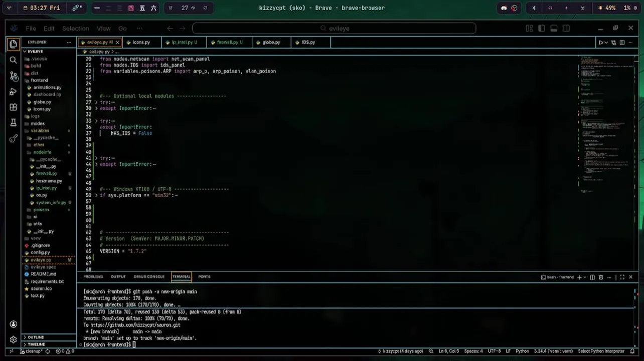Switch to the globe.py editor tab
The width and height of the screenshot is (644, 361).
click(x=271, y=43)
